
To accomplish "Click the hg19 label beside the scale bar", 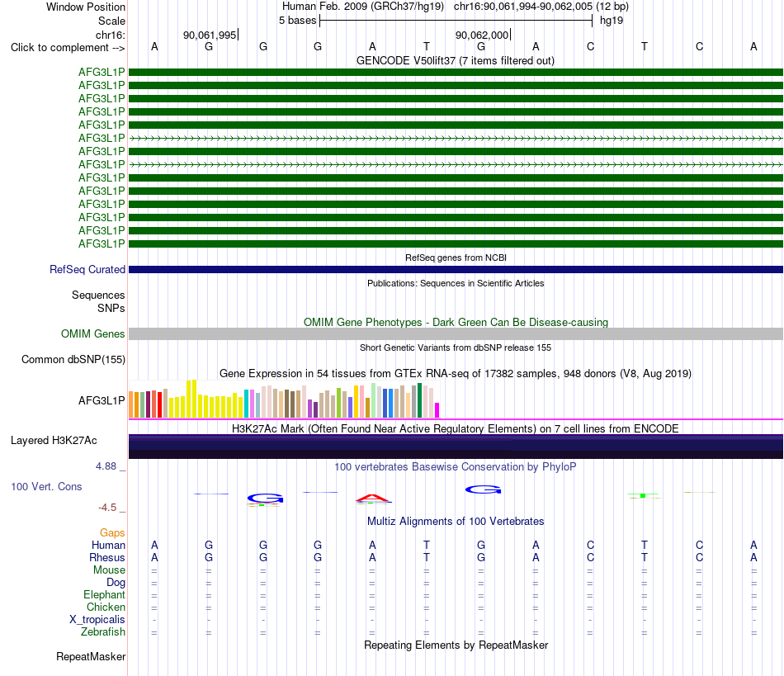I will (x=612, y=21).
